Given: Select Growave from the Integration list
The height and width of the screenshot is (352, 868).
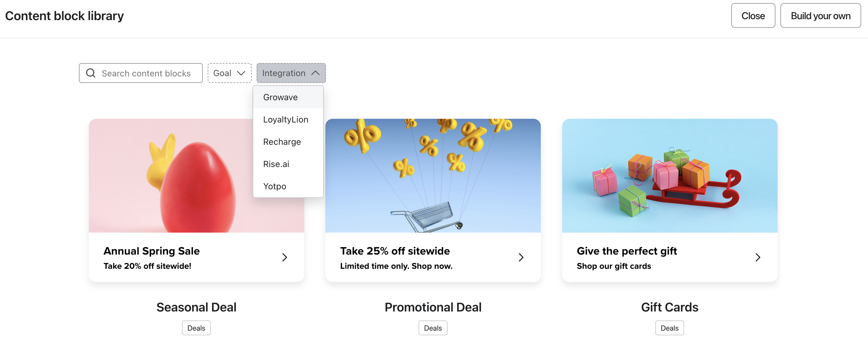Looking at the screenshot, I should [x=280, y=97].
